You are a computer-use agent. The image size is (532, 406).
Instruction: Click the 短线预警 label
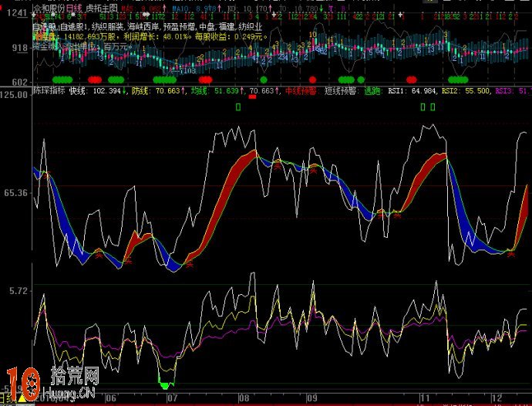[x=341, y=91]
